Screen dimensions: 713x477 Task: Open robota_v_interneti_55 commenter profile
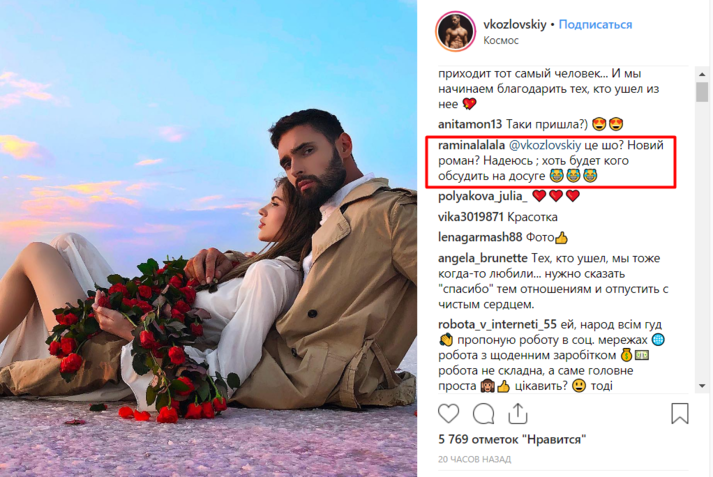pyautogui.click(x=497, y=325)
